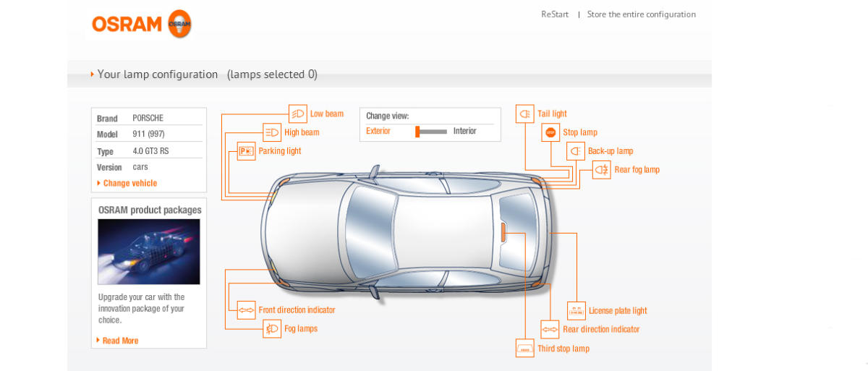Click the Tail light icon
The image size is (868, 371).
[524, 114]
